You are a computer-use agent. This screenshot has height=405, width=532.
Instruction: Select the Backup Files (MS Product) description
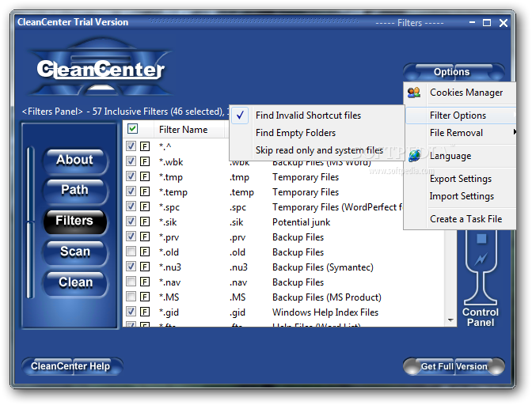click(327, 297)
